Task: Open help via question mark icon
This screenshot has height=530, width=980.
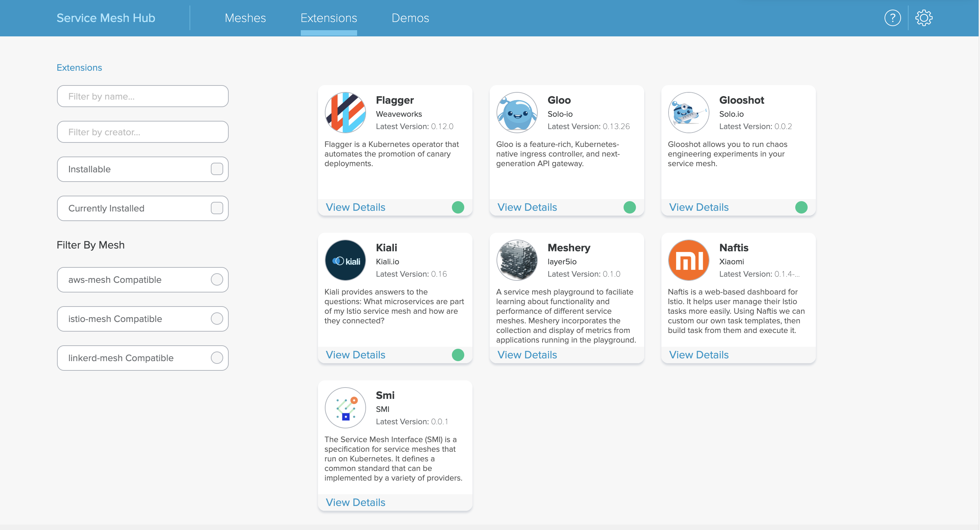Action: 892,18
